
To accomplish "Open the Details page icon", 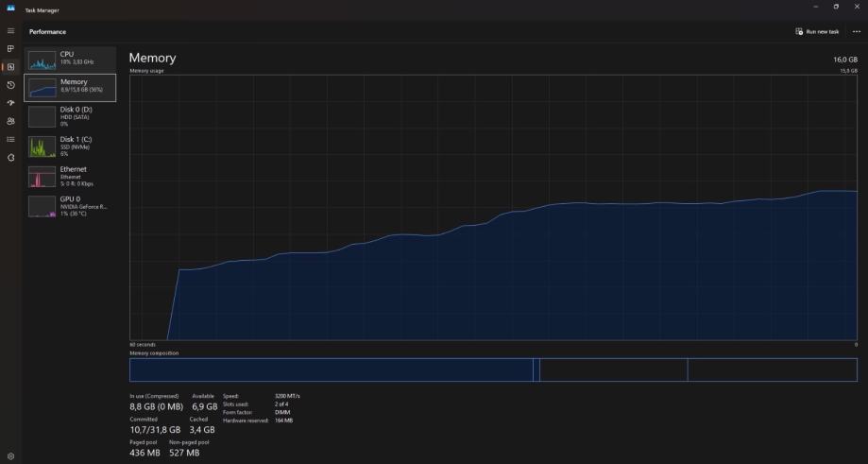I will 10,140.
